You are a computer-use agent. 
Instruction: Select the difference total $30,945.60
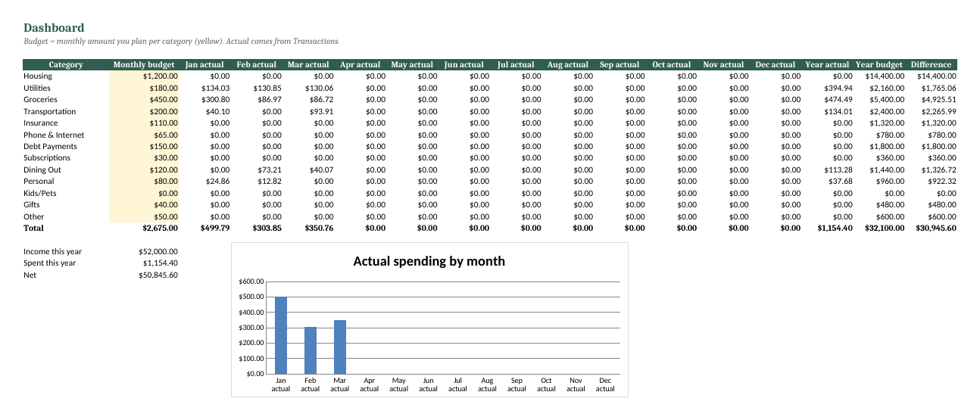click(936, 228)
